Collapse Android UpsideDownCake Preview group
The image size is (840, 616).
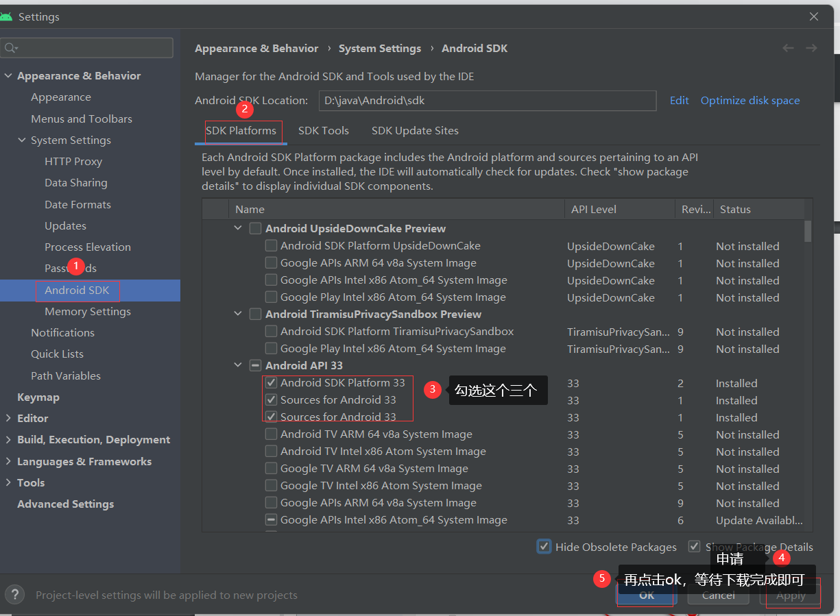[238, 228]
